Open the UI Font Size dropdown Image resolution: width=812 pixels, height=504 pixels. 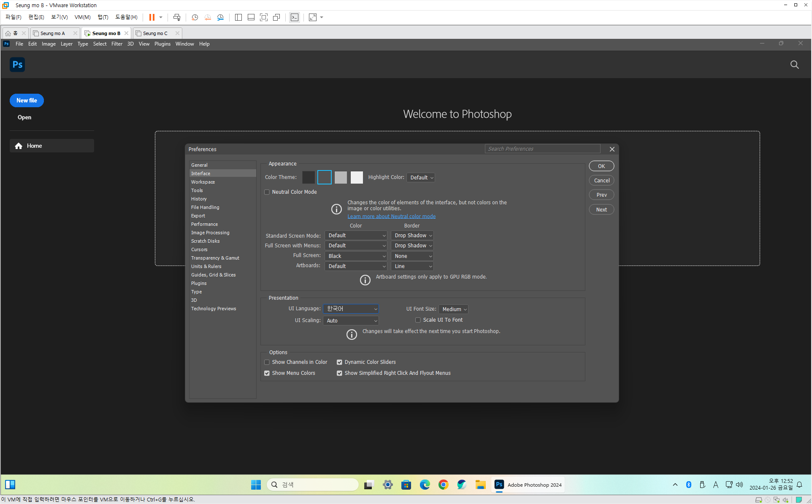[453, 309]
